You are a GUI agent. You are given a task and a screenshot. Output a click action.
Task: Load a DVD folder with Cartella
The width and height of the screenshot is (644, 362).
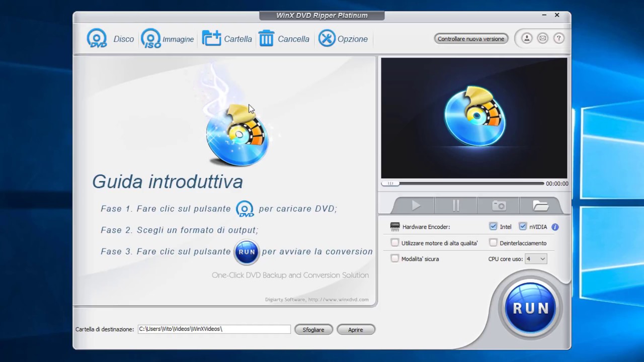point(227,39)
